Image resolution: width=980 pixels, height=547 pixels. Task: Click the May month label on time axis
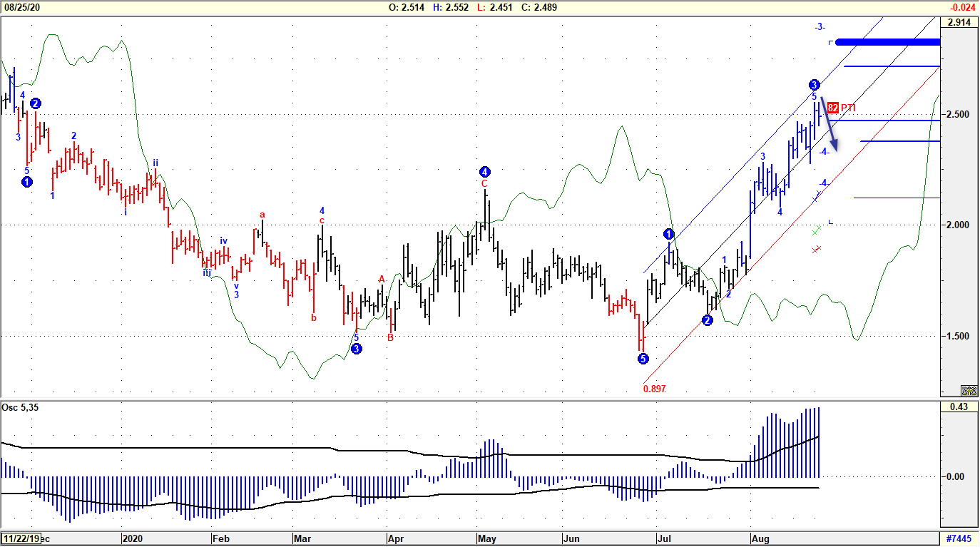486,538
